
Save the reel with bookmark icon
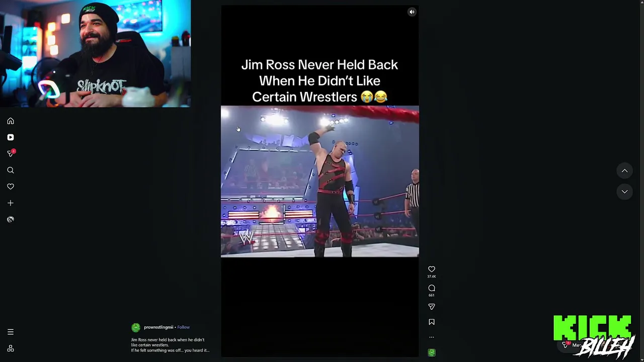pos(432,322)
